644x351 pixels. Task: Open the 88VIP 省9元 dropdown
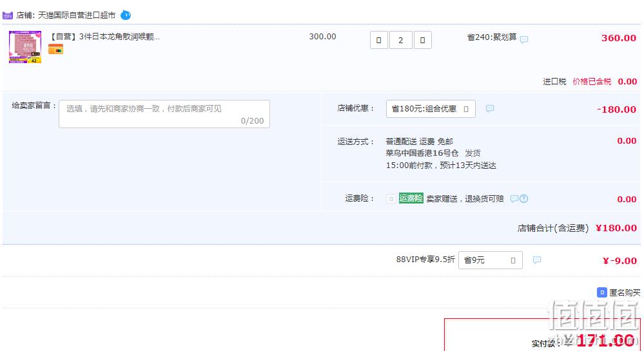(x=491, y=260)
